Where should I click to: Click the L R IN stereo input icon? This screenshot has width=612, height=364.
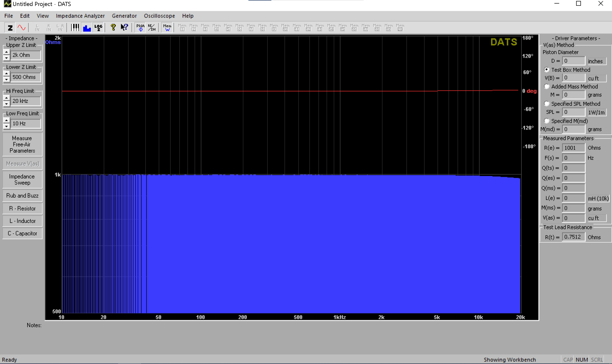[60, 28]
